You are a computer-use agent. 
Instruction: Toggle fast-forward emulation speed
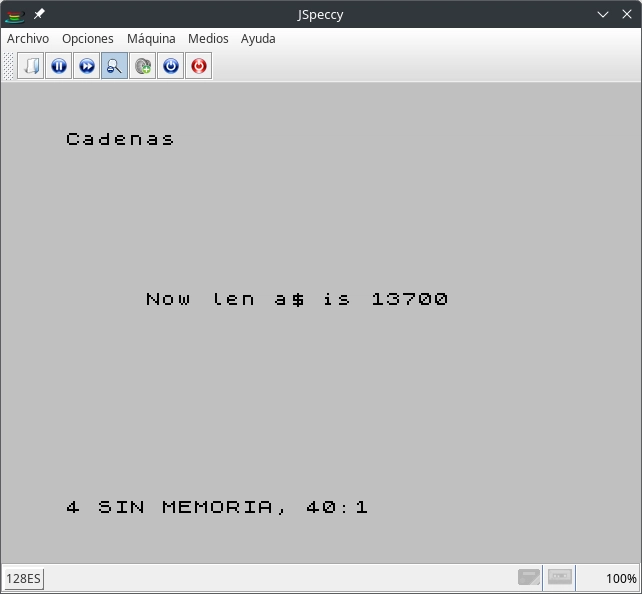coord(86,65)
